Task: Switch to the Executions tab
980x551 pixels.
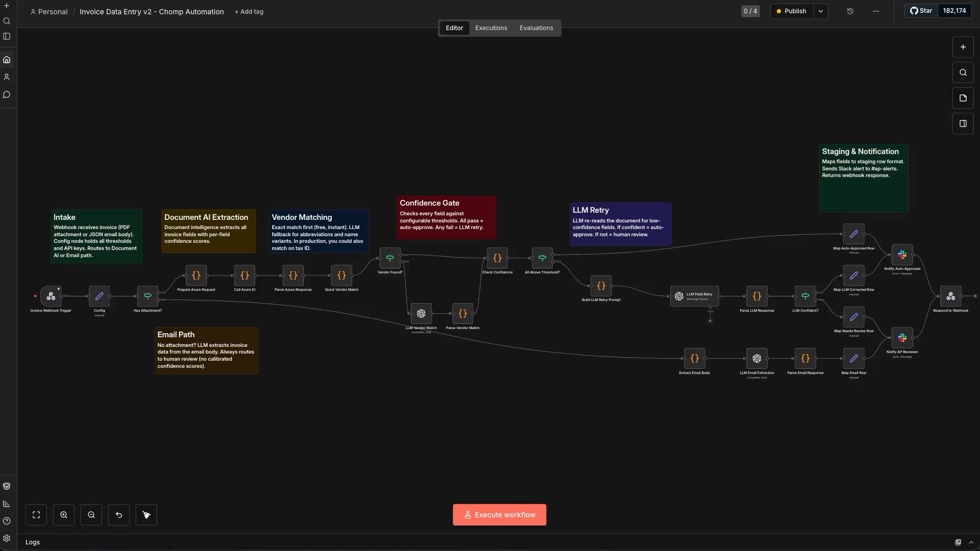Action: [x=491, y=28]
